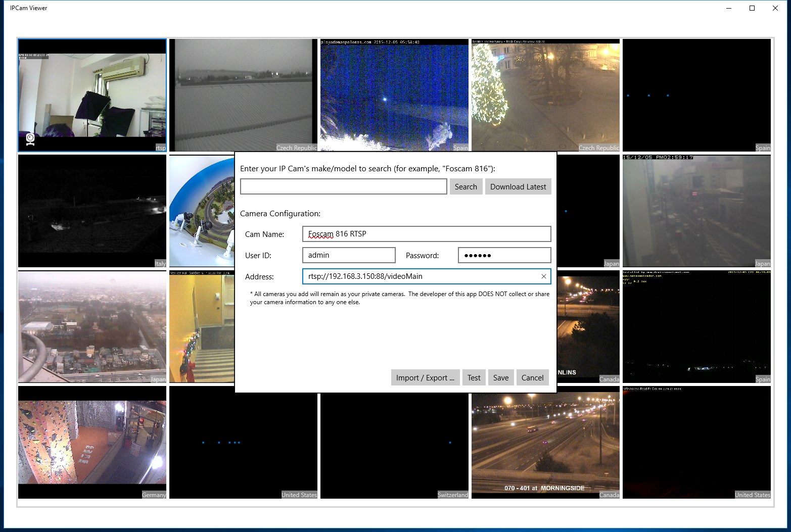Click the Cam Name field showing Foscam 816 RTSP
Image resolution: width=791 pixels, height=532 pixels.
tap(426, 234)
